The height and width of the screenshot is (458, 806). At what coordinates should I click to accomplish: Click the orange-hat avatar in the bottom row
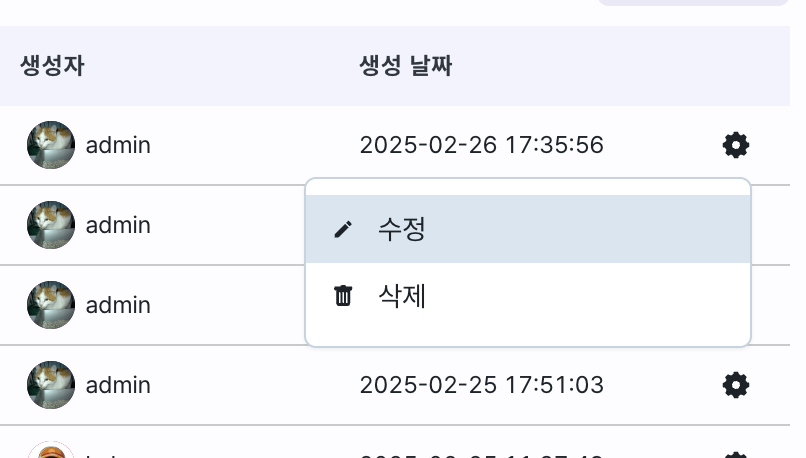[x=51, y=450]
